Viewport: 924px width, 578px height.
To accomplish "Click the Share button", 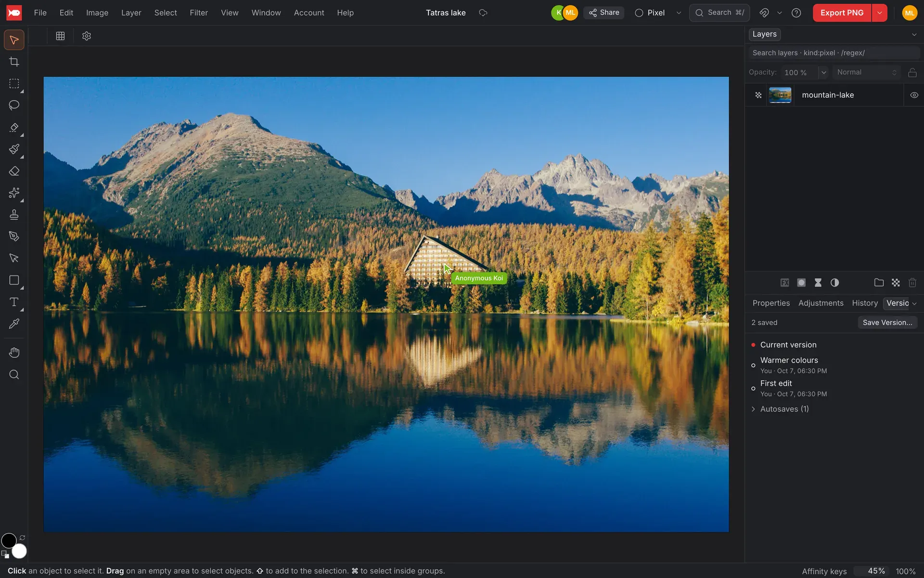I will click(x=603, y=13).
